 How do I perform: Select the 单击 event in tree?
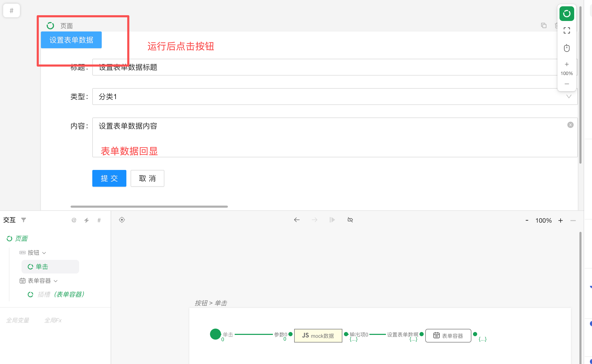42,267
